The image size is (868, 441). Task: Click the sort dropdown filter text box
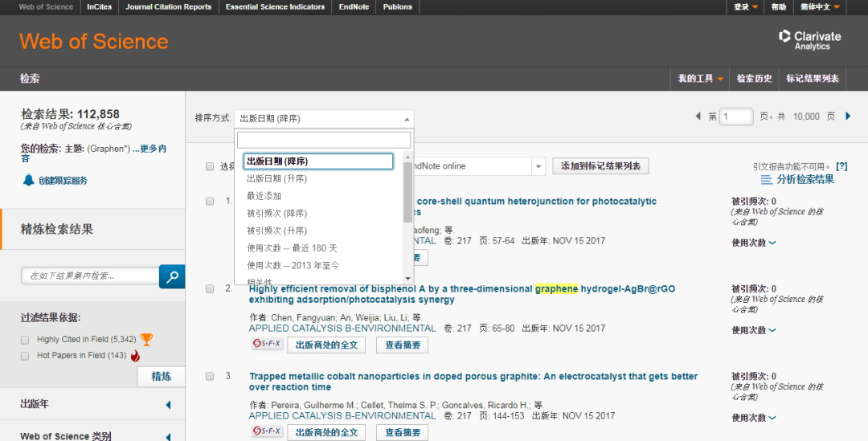324,140
